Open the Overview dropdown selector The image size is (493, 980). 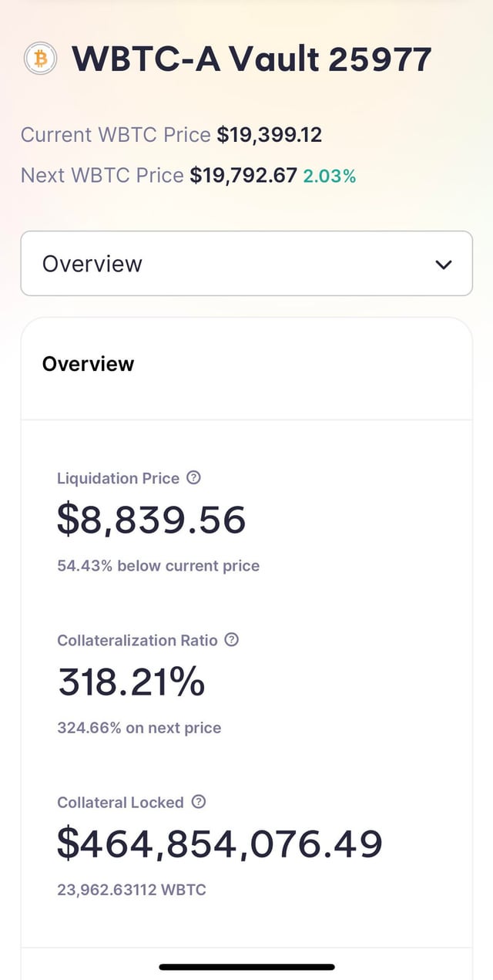click(x=246, y=264)
